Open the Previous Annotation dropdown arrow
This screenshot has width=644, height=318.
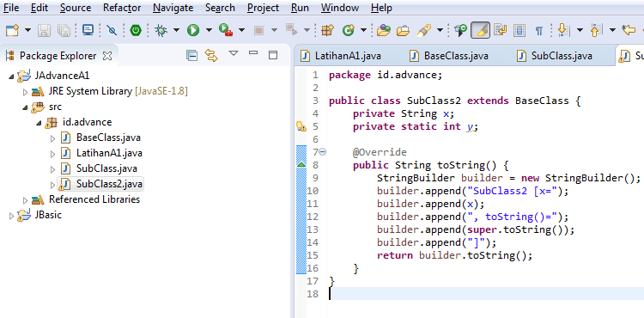point(613,30)
